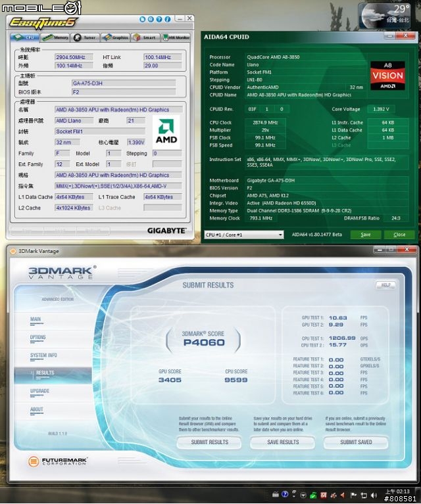This screenshot has height=504, width=421.
Task: Click the 3DMark score 'P4060'
Action: coord(204,342)
